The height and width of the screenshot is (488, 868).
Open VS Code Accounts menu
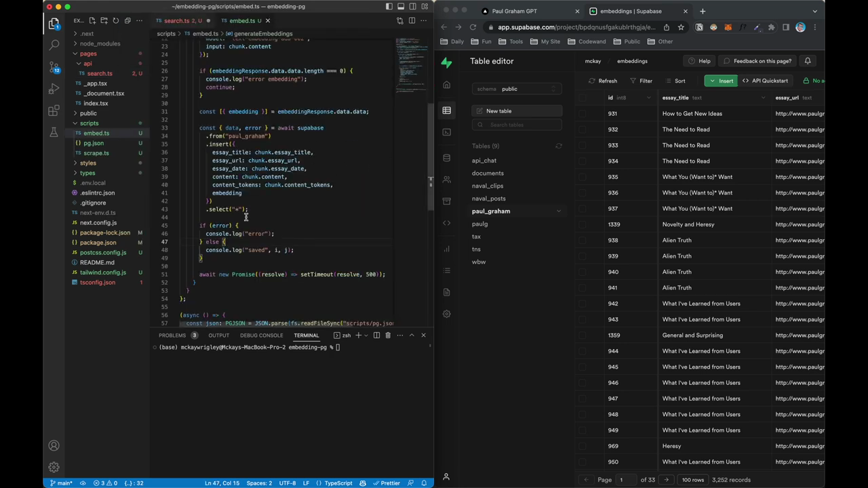(54, 445)
